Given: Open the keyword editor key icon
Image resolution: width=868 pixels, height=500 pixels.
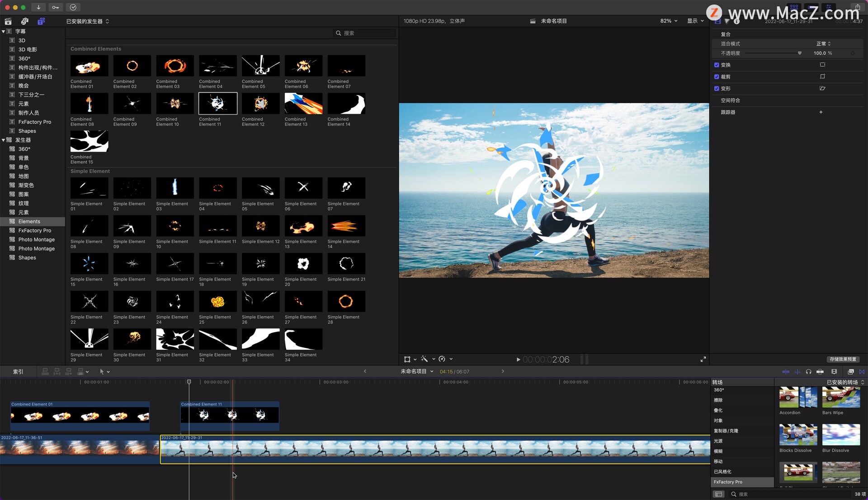Looking at the screenshot, I should (55, 7).
